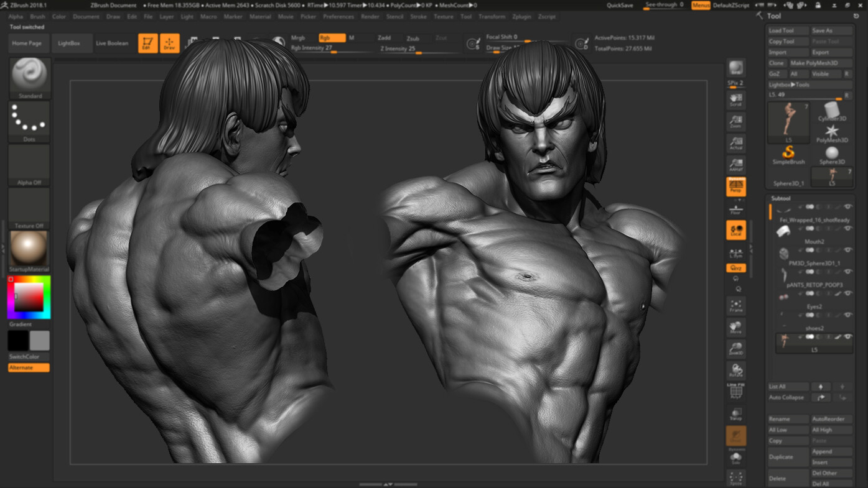Click the BPR render button
Viewport: 868px width, 488px height.
click(736, 68)
